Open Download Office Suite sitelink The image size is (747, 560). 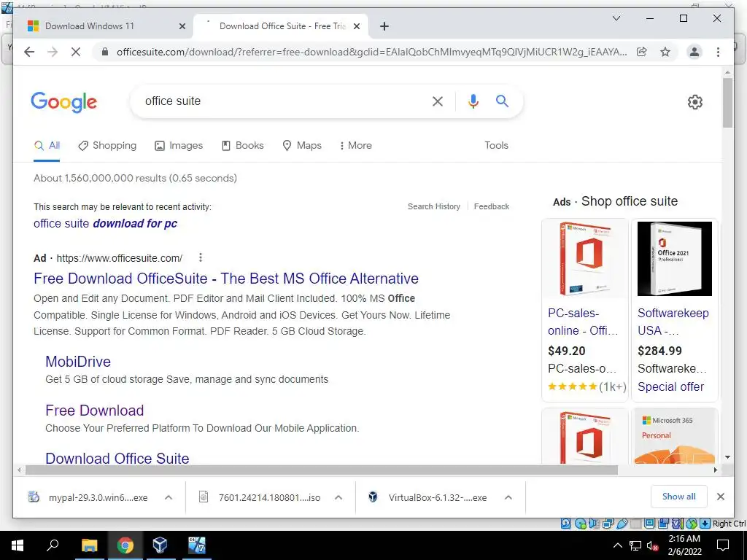coord(117,458)
